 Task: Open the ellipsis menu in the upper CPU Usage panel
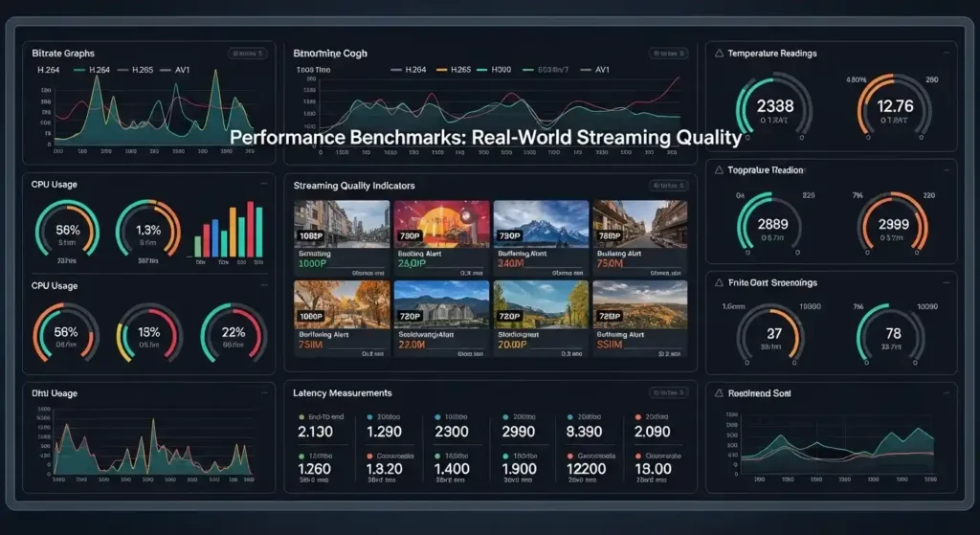point(264,183)
